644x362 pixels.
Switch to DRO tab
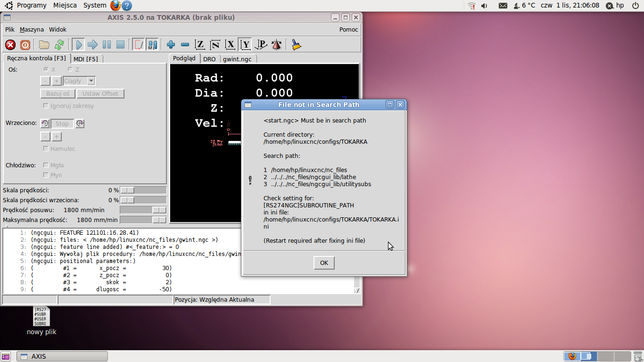click(209, 59)
